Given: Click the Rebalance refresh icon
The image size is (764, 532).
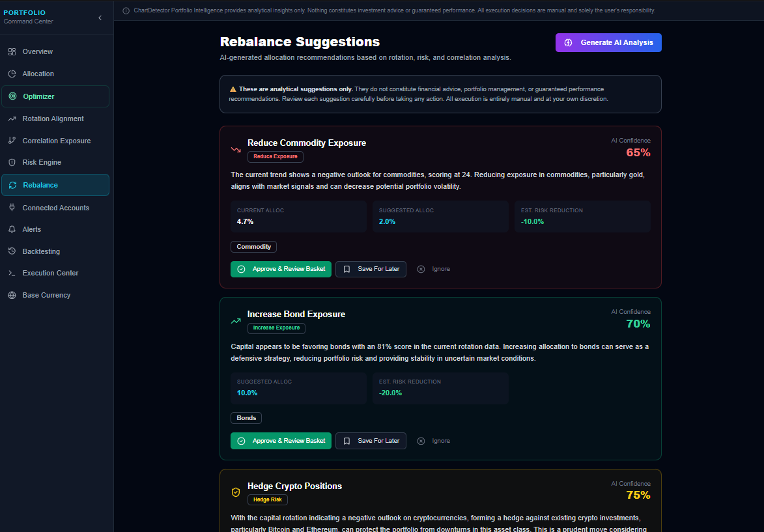Looking at the screenshot, I should [x=12, y=185].
